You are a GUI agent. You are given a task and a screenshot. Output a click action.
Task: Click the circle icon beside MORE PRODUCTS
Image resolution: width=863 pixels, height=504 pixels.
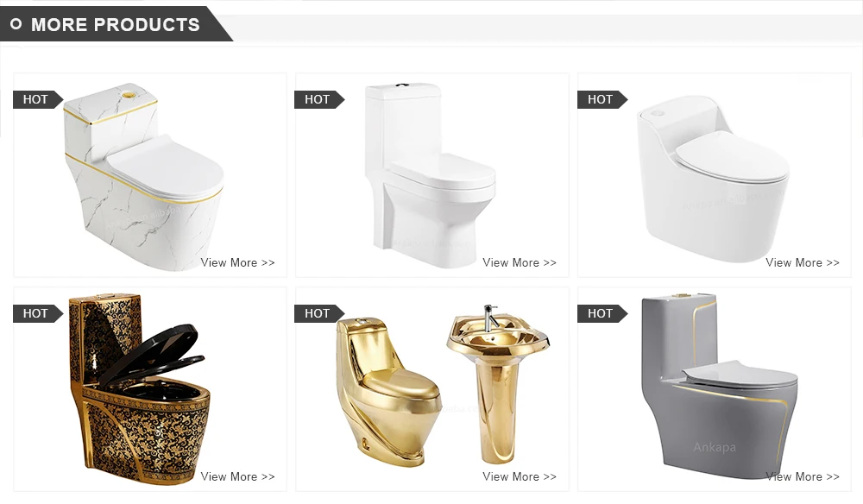point(16,24)
